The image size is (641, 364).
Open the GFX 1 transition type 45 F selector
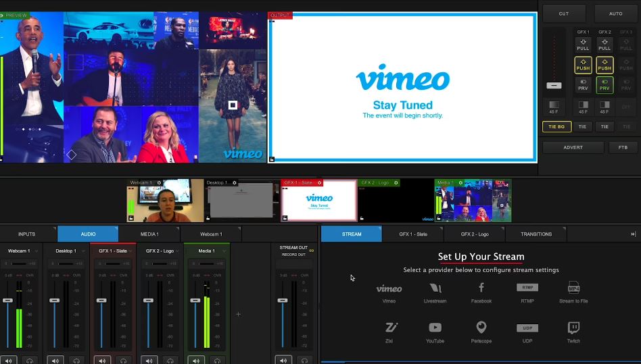583,107
